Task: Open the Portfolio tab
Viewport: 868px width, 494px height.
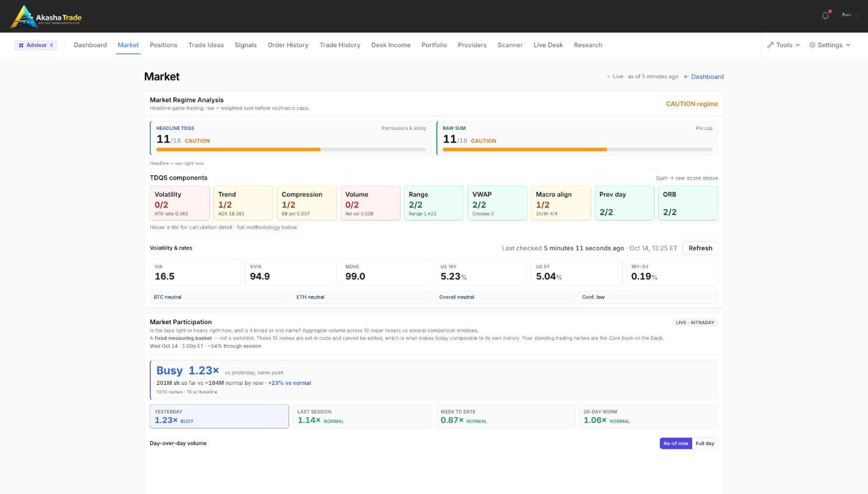Action: 434,45
